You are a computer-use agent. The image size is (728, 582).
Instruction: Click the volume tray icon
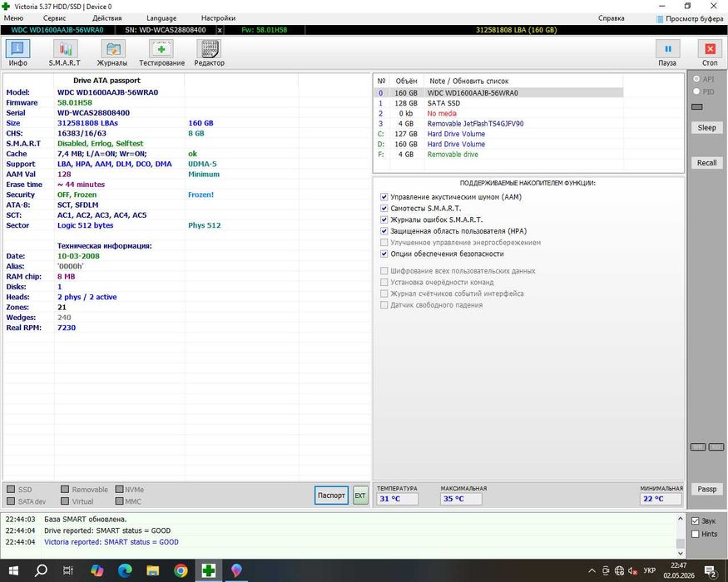pos(632,571)
